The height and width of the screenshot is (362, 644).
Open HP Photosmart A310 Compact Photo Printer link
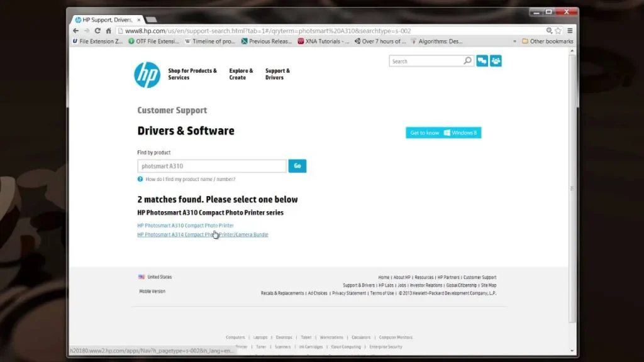click(x=186, y=225)
